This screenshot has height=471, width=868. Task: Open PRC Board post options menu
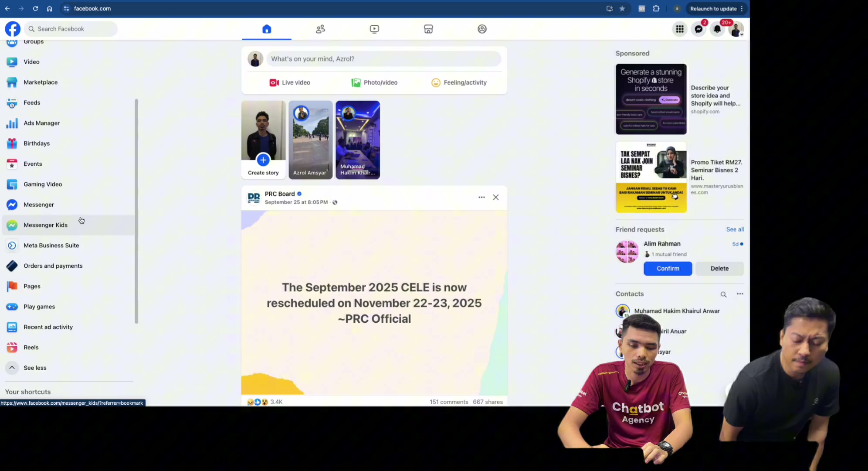pyautogui.click(x=481, y=198)
